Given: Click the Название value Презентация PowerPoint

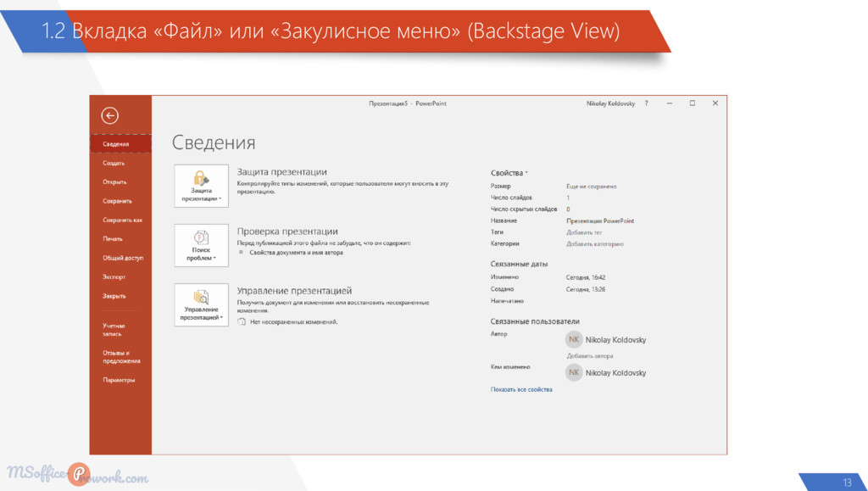Looking at the screenshot, I should [600, 220].
